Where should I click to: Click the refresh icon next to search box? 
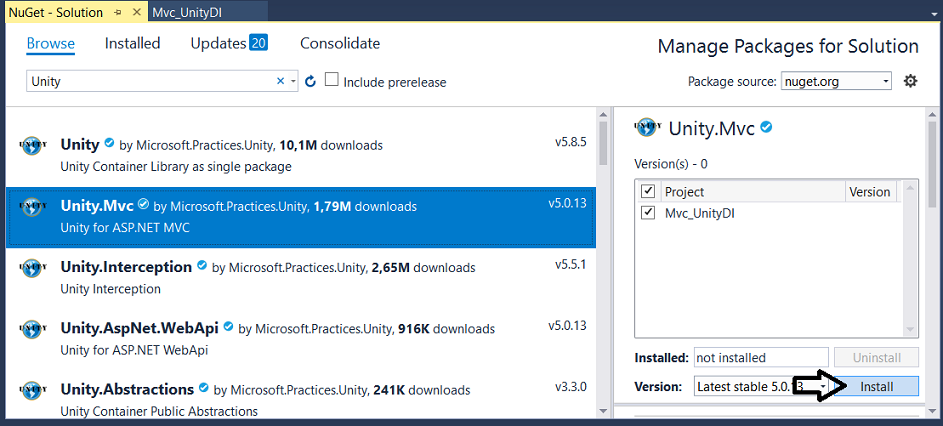click(x=310, y=81)
